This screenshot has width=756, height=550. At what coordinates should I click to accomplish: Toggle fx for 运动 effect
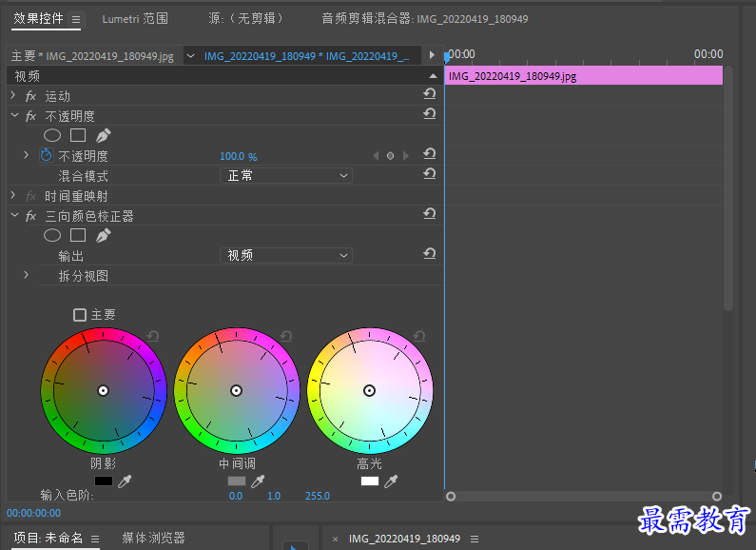click(30, 96)
